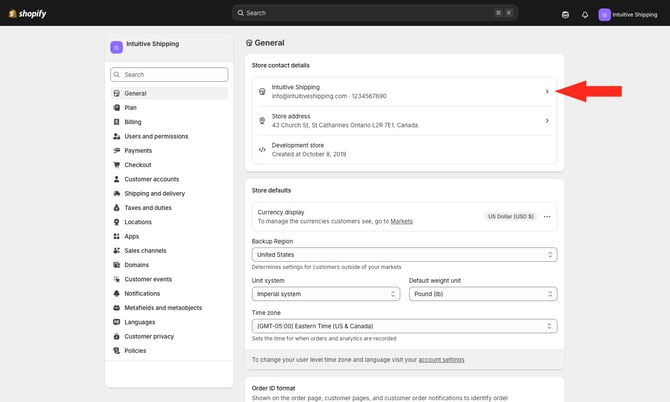
Task: Open the Backup Region dropdown
Action: coord(404,255)
